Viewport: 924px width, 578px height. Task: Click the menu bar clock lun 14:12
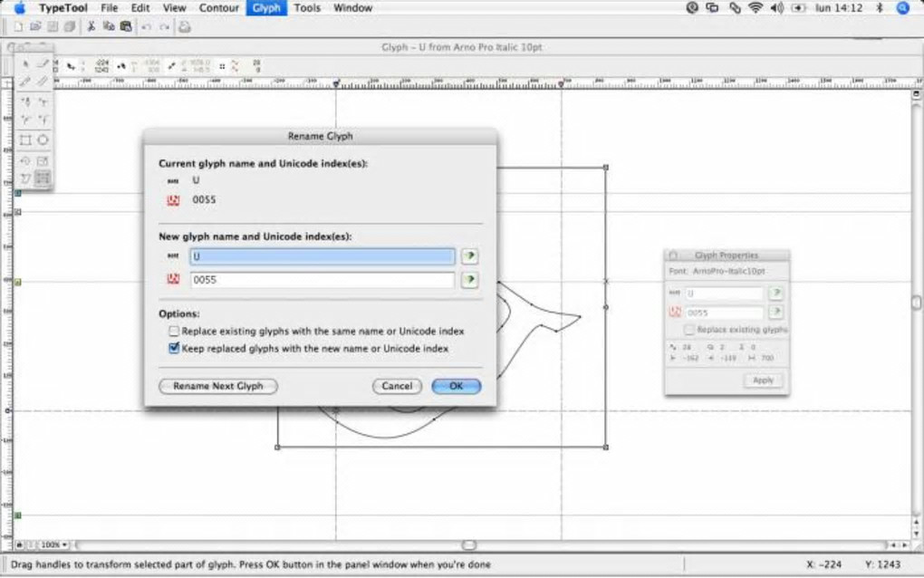(839, 7)
